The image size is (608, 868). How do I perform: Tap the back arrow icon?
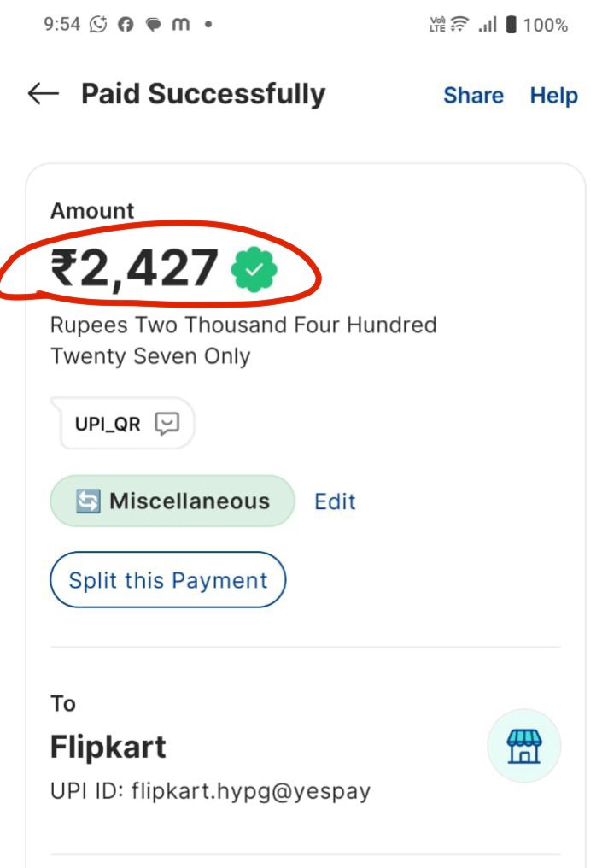point(44,94)
